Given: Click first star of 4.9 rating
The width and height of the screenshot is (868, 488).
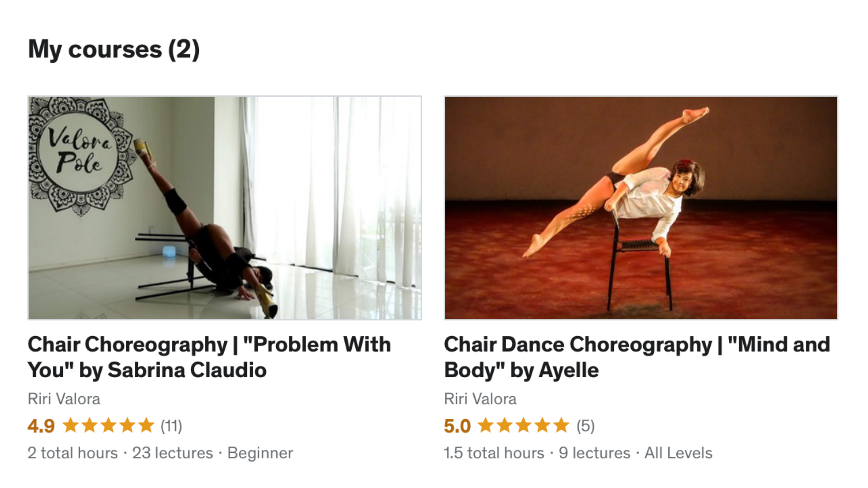Looking at the screenshot, I should click(x=71, y=425).
